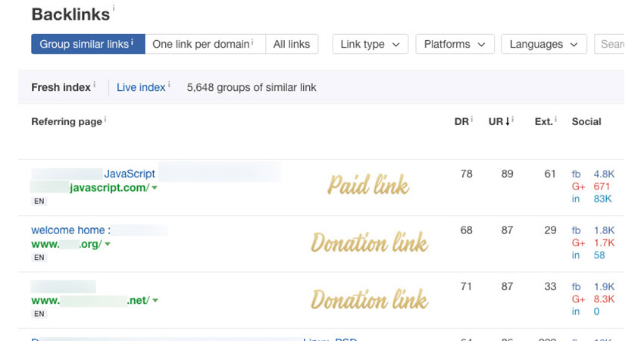The width and height of the screenshot is (644, 341).
Task: Expand the javascript.com URL dropdown arrow
Action: (x=155, y=188)
